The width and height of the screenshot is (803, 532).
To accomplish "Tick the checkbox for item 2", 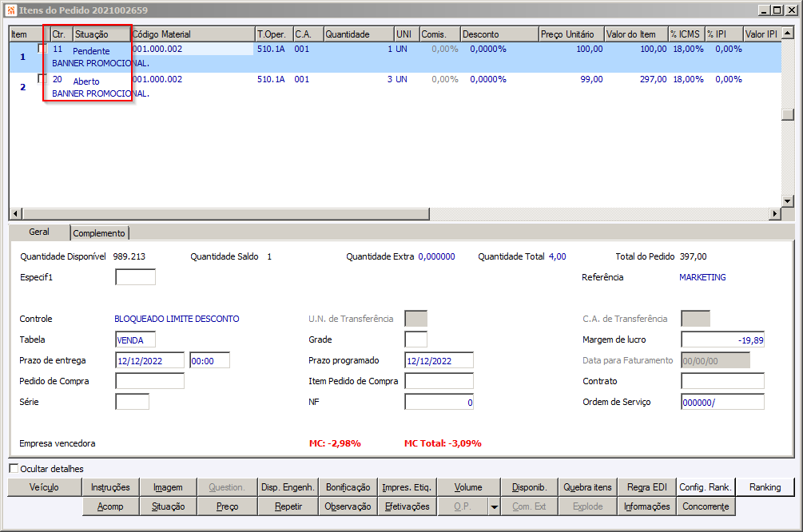I will 42,78.
